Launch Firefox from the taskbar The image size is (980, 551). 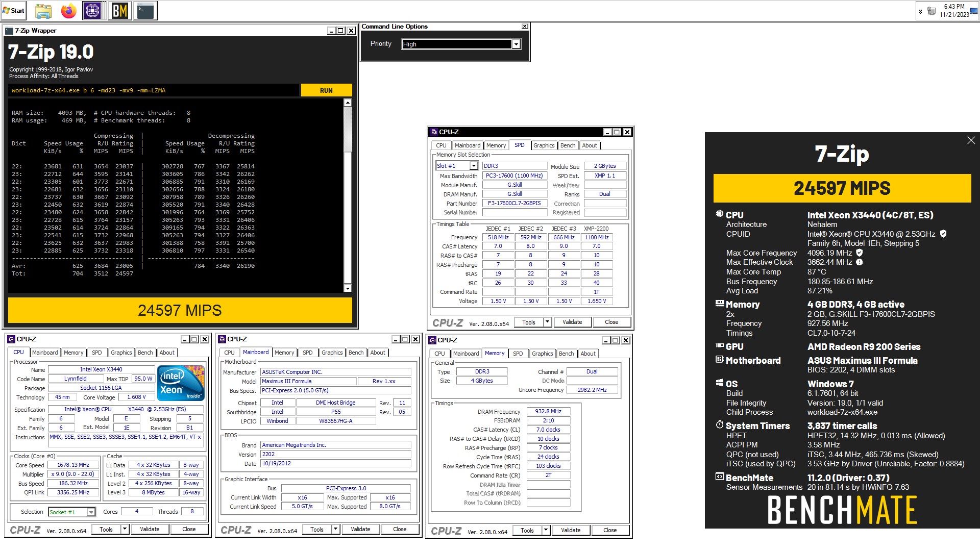tap(68, 11)
